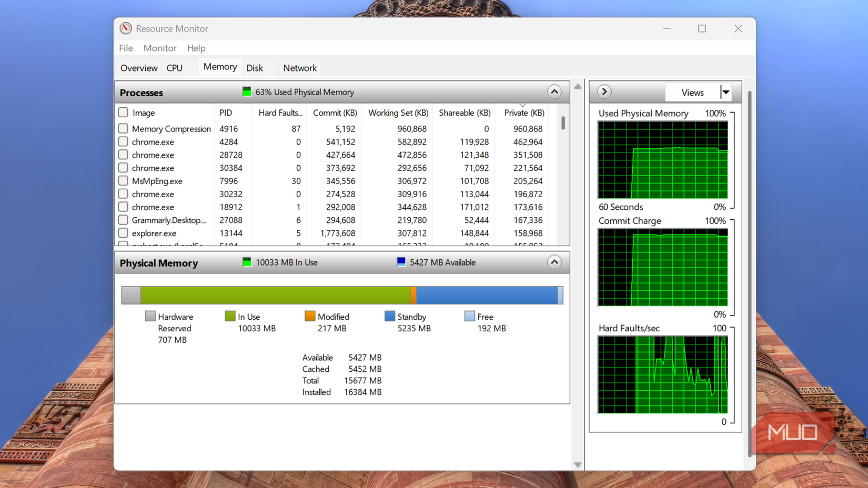Click the blue 5427 MB Available indicator
868x488 pixels.
401,262
